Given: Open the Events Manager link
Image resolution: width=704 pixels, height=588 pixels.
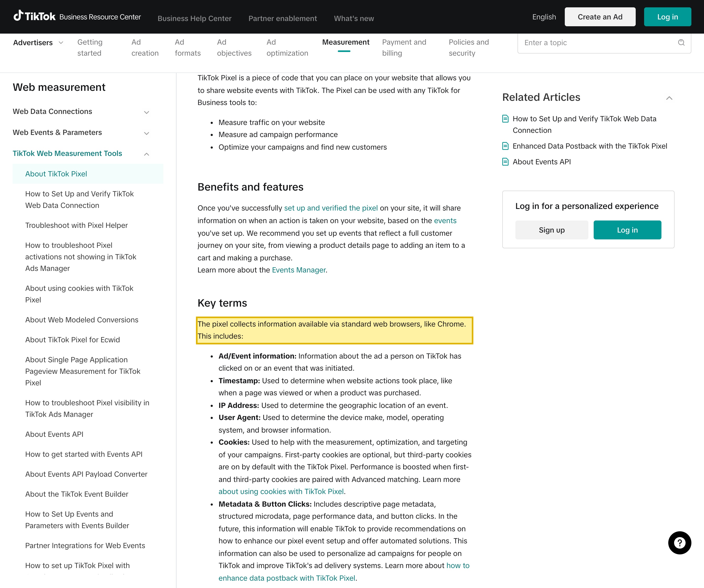Looking at the screenshot, I should coord(299,270).
